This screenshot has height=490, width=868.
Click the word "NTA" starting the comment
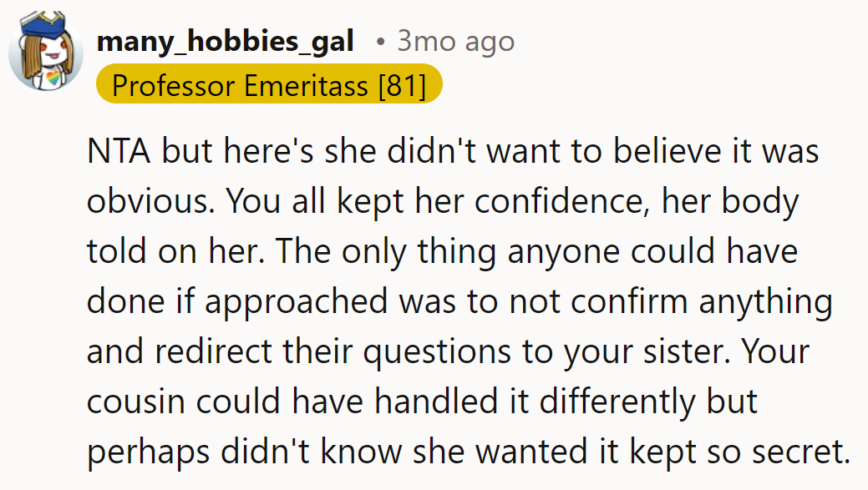[119, 152]
